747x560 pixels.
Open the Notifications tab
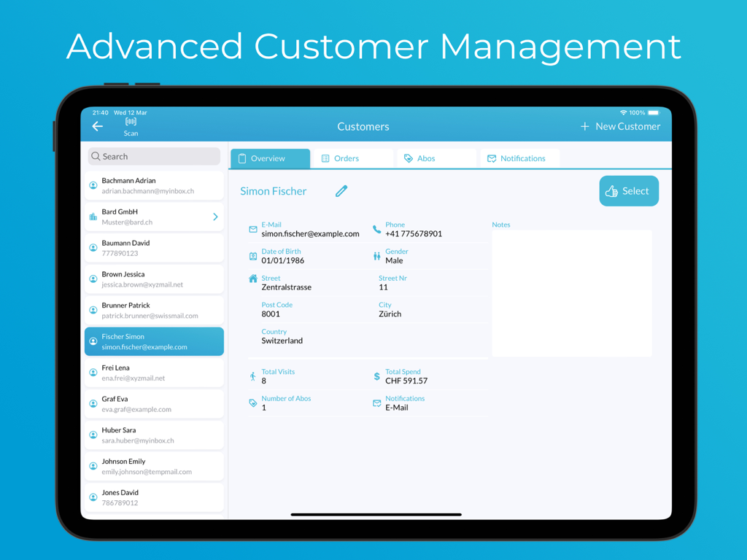519,158
